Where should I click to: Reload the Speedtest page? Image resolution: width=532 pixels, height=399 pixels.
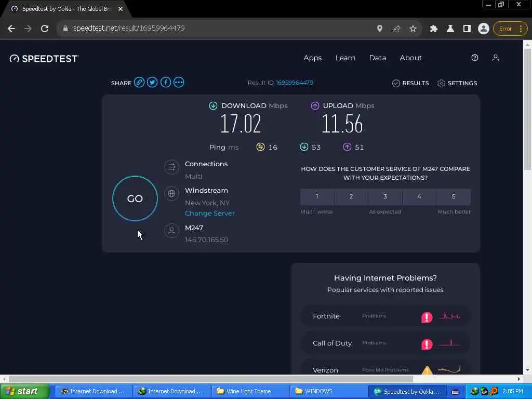click(45, 29)
